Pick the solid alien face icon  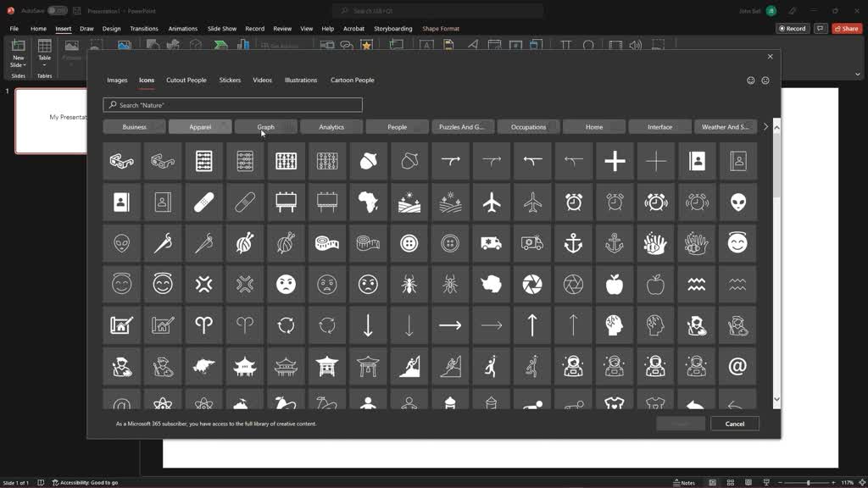pos(738,202)
